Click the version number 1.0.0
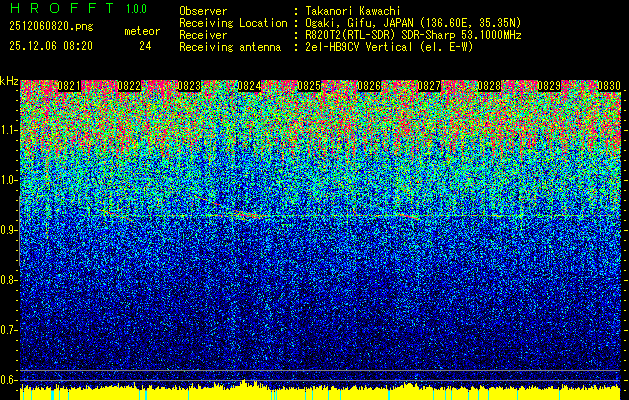Viewport: 629px width, 400px height. pyautogui.click(x=136, y=8)
